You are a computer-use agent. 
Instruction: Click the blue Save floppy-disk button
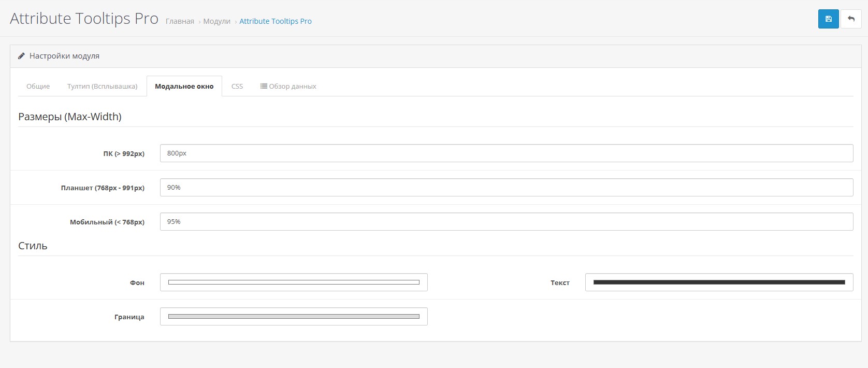(x=828, y=19)
